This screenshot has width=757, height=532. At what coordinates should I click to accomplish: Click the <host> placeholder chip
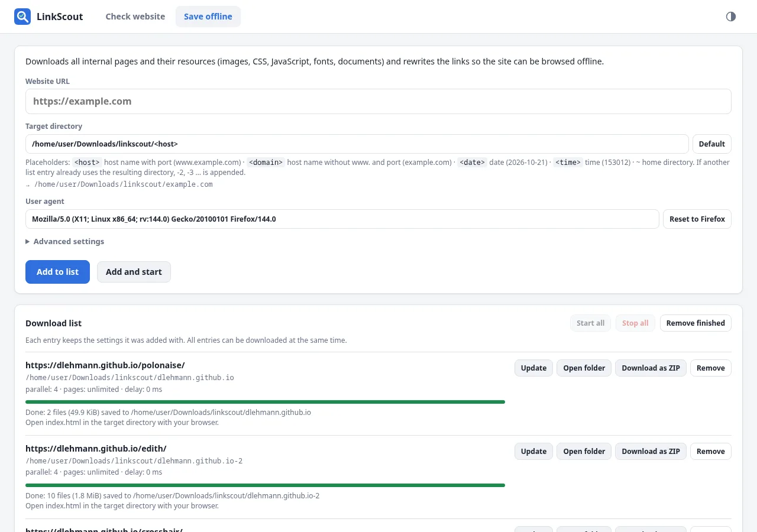point(87,163)
